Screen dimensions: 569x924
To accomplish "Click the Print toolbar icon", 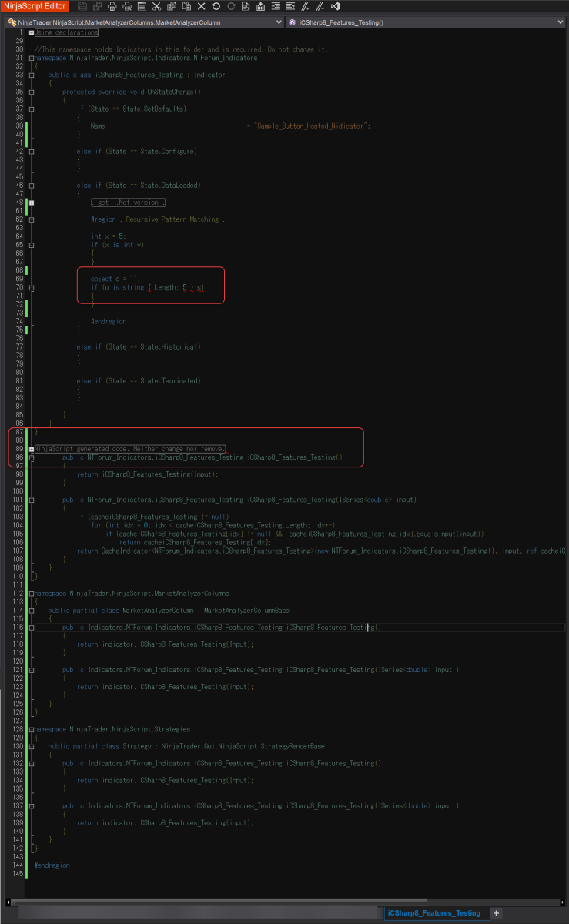I will tap(112, 6).
